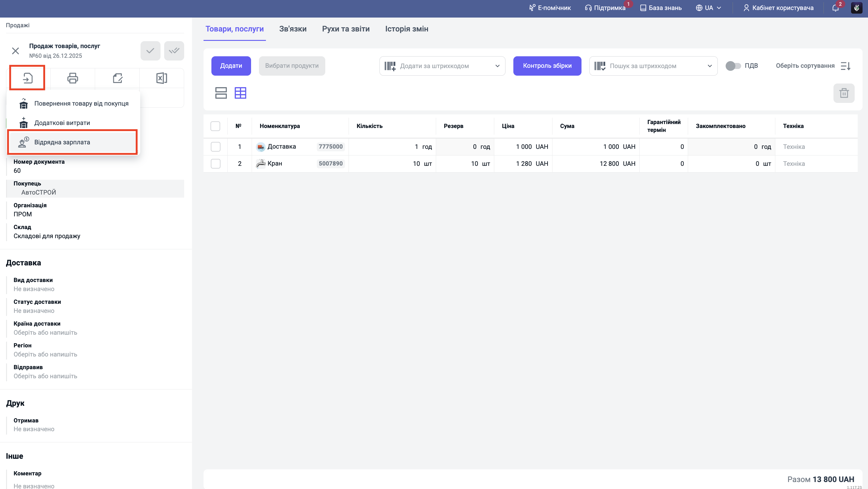This screenshot has width=868, height=489.
Task: Click the Контроль збірки button
Action: point(547,66)
